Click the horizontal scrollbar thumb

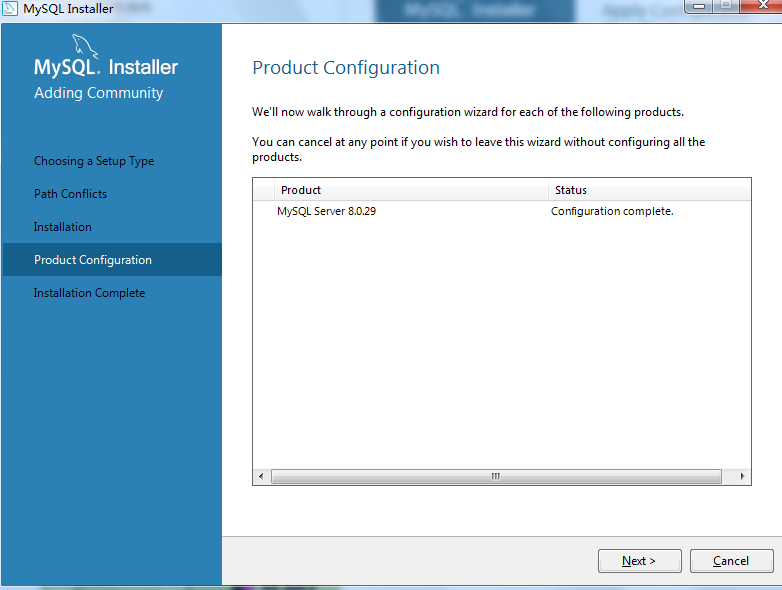click(496, 476)
